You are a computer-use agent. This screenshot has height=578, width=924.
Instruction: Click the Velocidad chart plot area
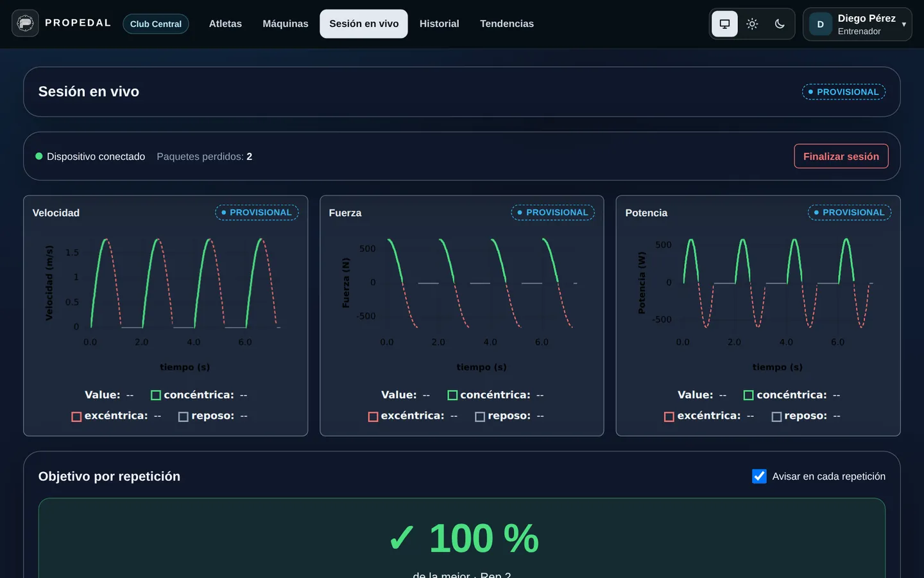coord(185,283)
